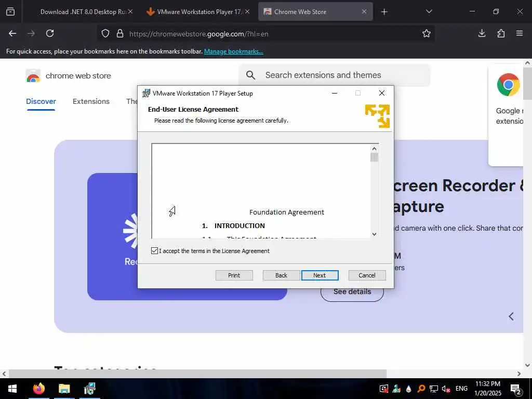Image resolution: width=532 pixels, height=399 pixels.
Task: Cancel the VMware Player setup
Action: coord(367,275)
